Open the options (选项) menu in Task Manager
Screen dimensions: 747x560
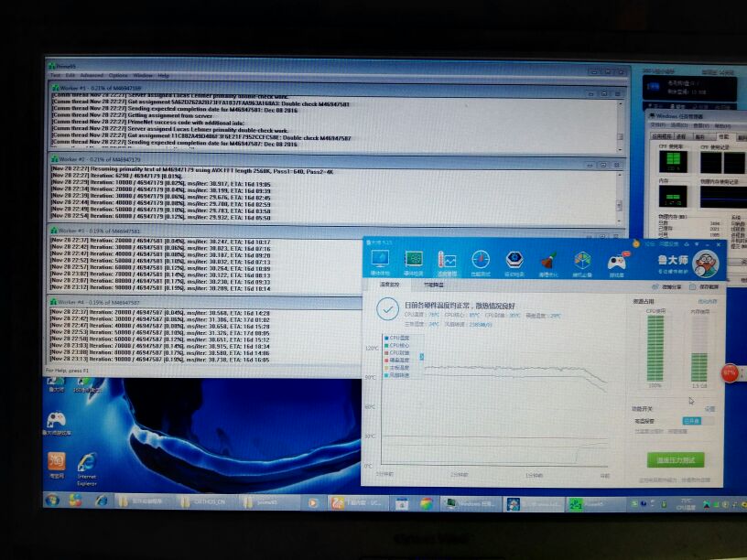(678, 125)
